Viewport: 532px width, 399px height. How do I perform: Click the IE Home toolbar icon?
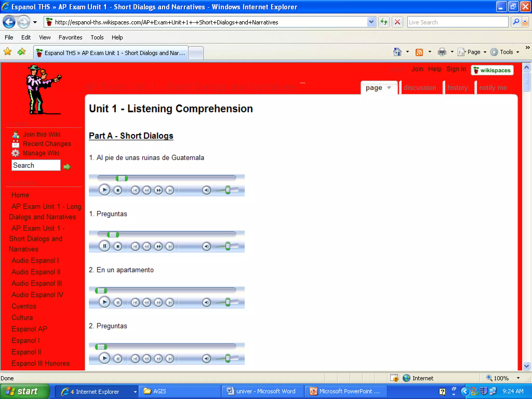coord(397,52)
